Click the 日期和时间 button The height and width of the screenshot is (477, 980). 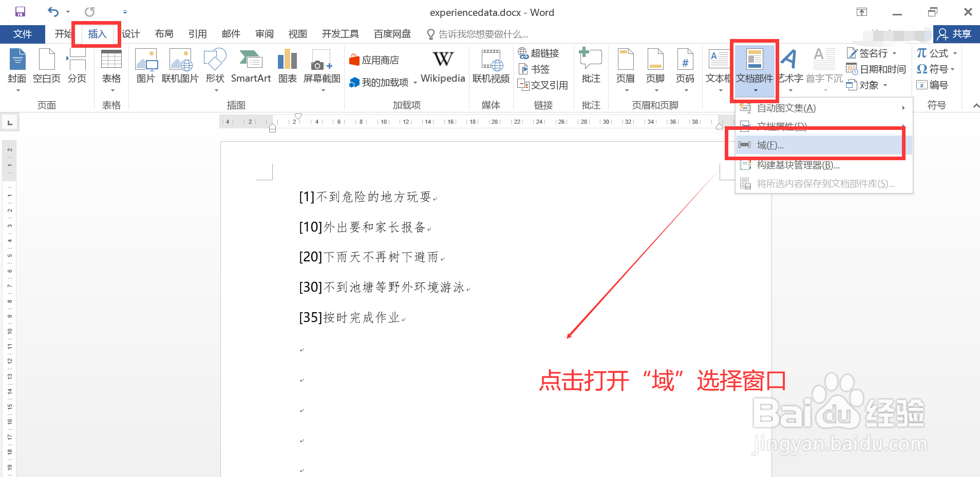[876, 69]
